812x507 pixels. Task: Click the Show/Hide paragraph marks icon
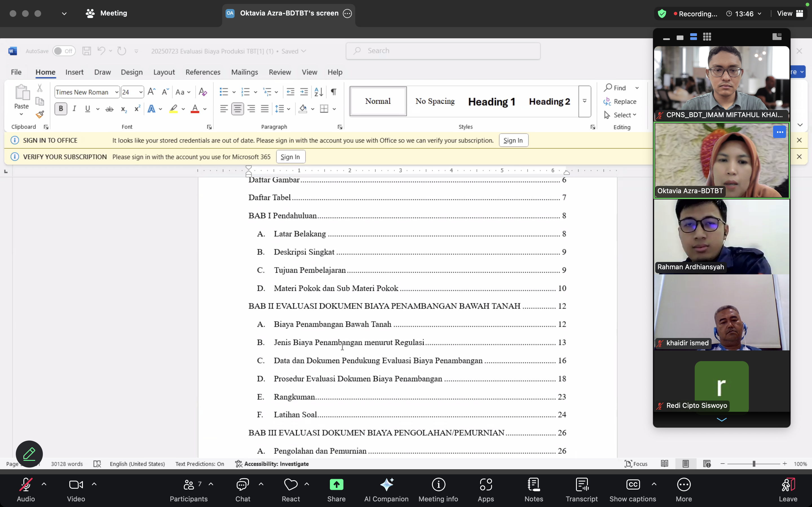334,92
